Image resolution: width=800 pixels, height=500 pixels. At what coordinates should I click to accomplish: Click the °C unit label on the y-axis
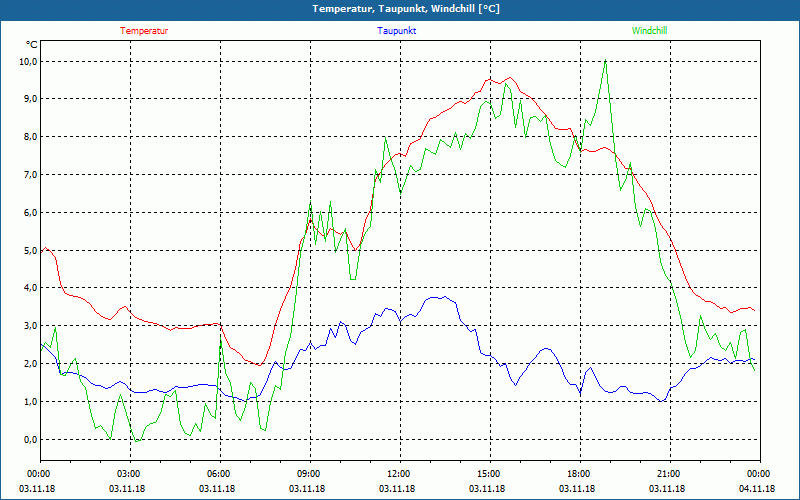coord(31,45)
